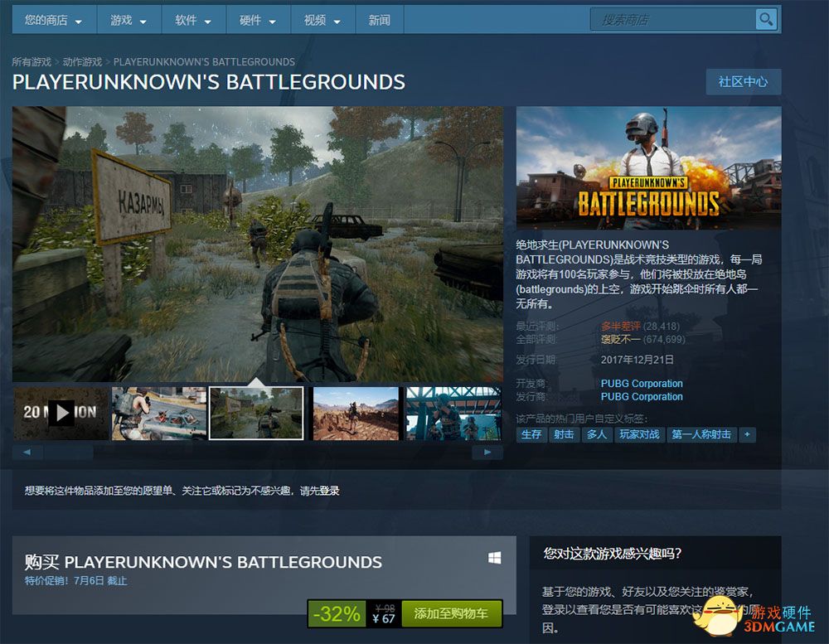Open the 褒贬不一 all reviews link
Image resolution: width=829 pixels, height=644 pixels.
click(620, 340)
